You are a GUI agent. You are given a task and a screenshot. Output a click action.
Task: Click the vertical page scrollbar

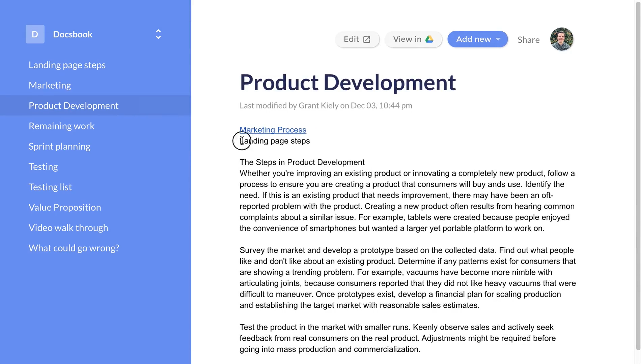pos(638,175)
